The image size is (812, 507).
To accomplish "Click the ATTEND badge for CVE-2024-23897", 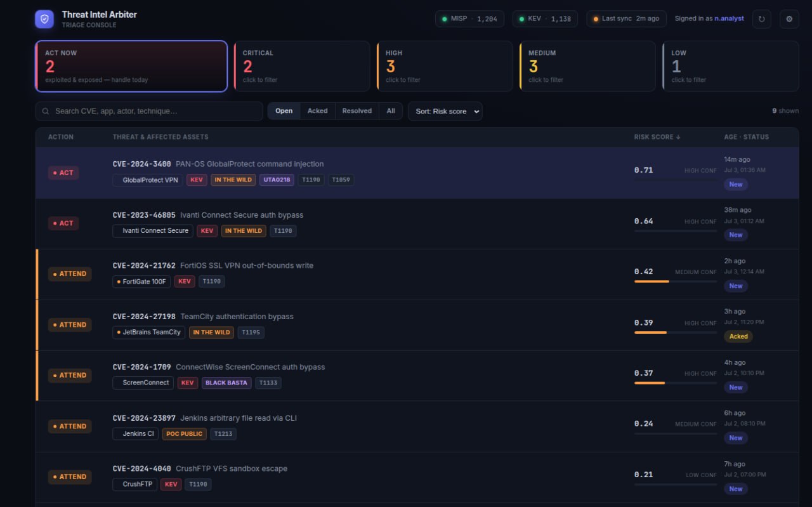I will pos(70,426).
